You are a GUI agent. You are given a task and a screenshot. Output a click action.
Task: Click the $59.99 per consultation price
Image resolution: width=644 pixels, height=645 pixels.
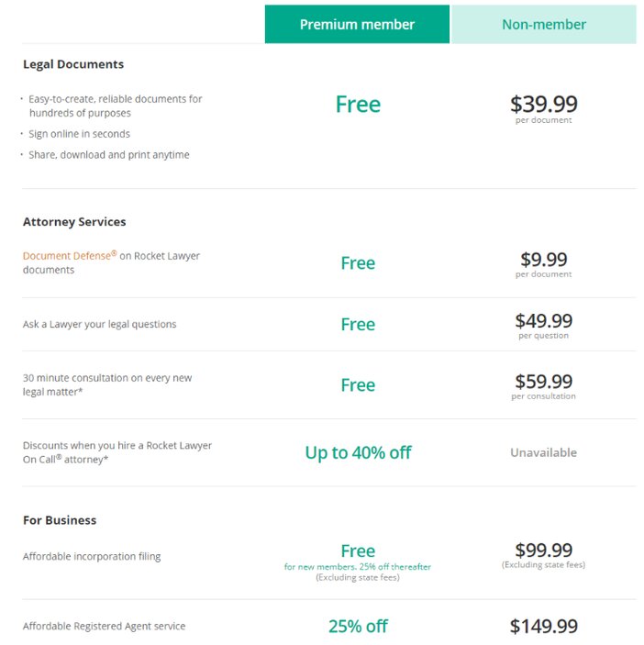point(544,386)
